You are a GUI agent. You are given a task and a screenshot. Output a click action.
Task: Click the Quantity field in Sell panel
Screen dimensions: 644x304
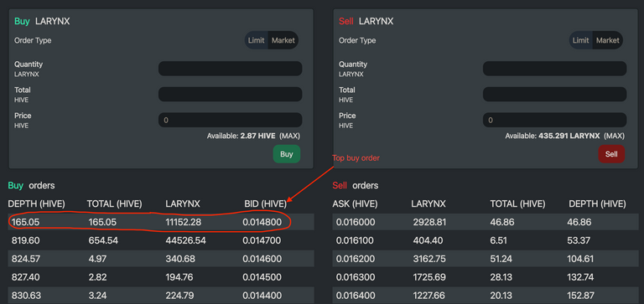tap(555, 69)
